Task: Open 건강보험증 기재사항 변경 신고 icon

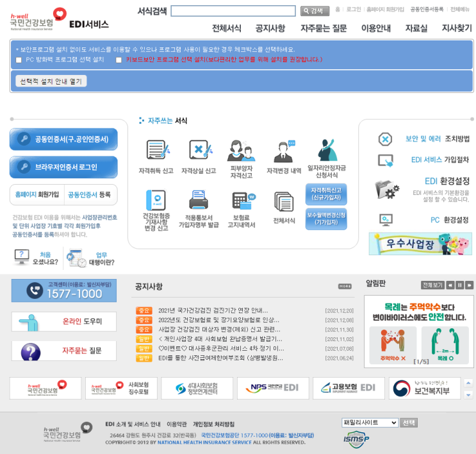Action: tap(156, 200)
